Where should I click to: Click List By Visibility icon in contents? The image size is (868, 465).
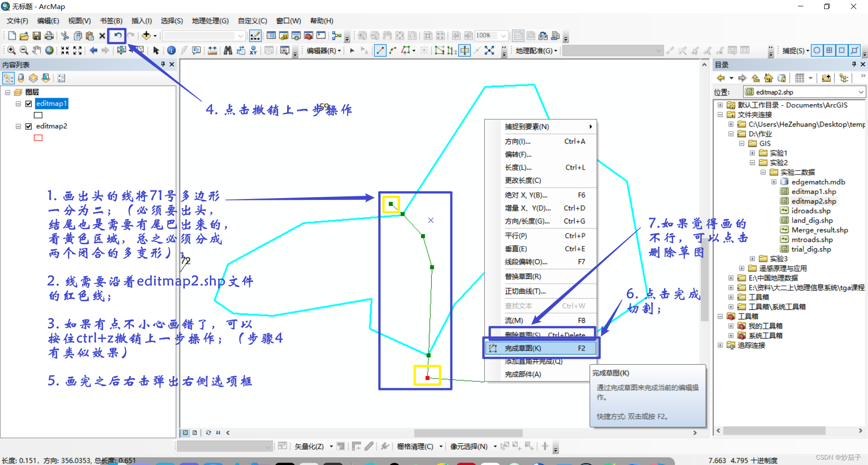coord(33,78)
